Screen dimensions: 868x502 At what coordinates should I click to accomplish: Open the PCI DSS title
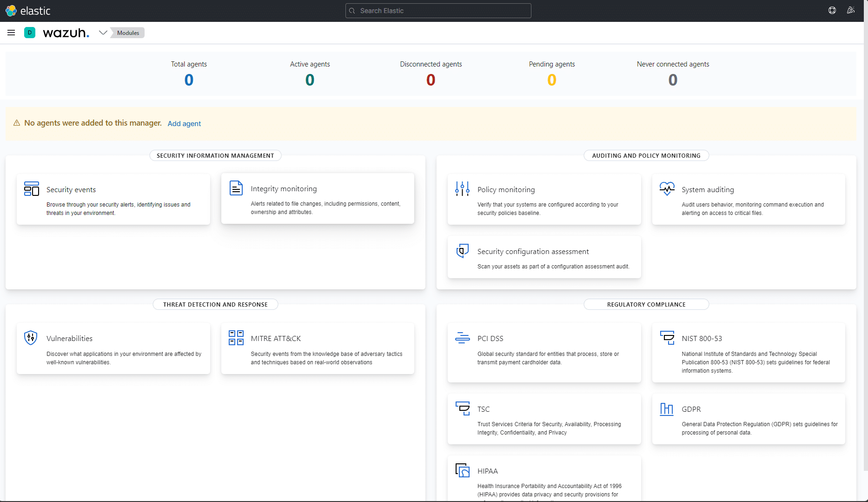coord(490,339)
